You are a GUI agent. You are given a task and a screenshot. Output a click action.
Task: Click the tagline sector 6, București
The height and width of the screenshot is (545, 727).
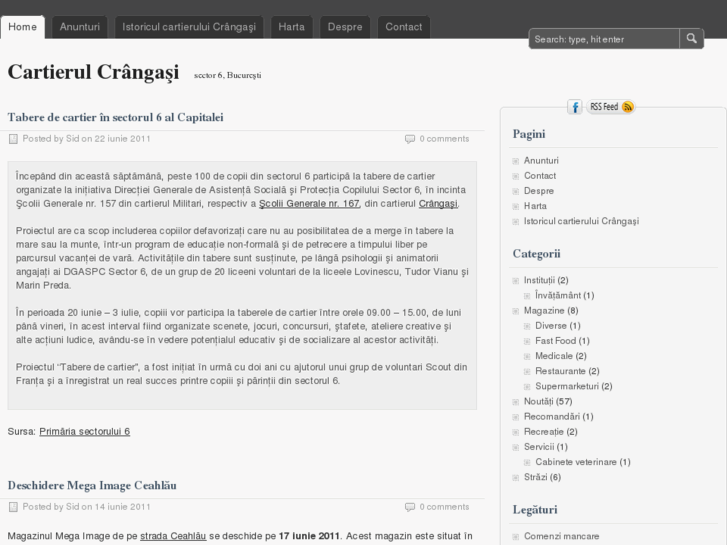pyautogui.click(x=228, y=75)
